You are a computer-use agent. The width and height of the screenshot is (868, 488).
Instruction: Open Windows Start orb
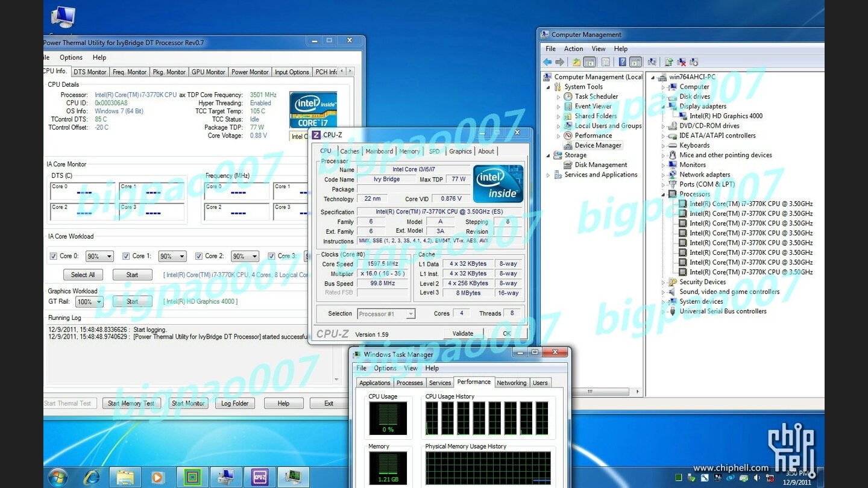coord(58,477)
